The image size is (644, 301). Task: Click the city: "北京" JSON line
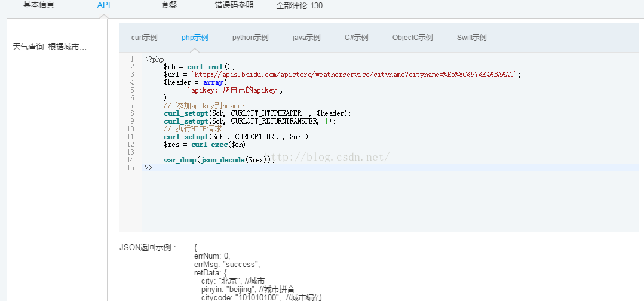(233, 281)
